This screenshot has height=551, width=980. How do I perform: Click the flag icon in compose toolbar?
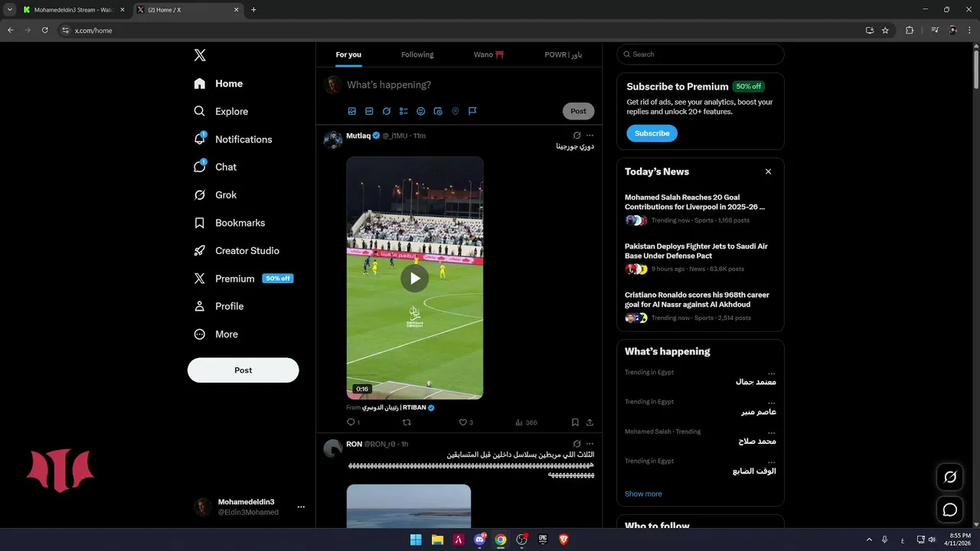472,111
